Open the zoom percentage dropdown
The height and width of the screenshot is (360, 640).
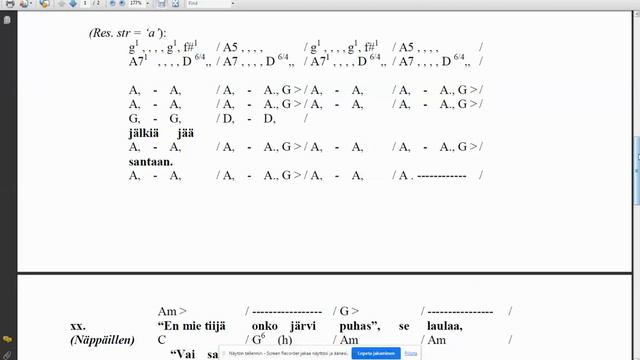148,4
